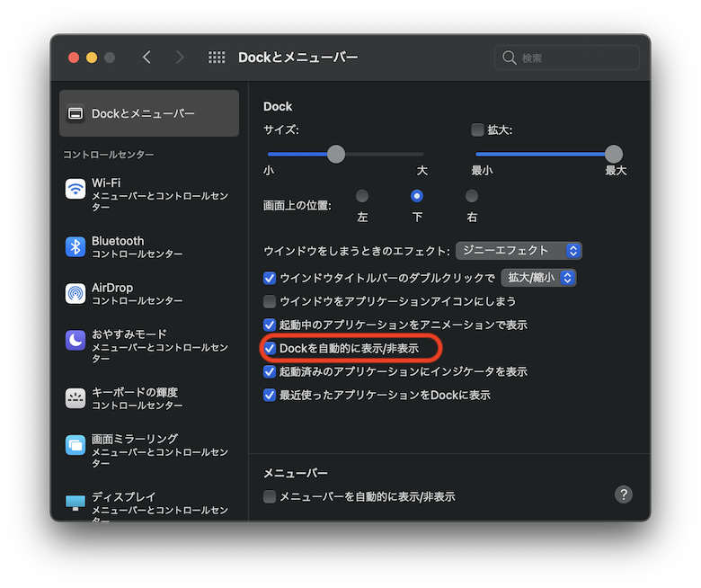The image size is (701, 588).
Task: Click the 画面上の位置 label
Action: 297,206
